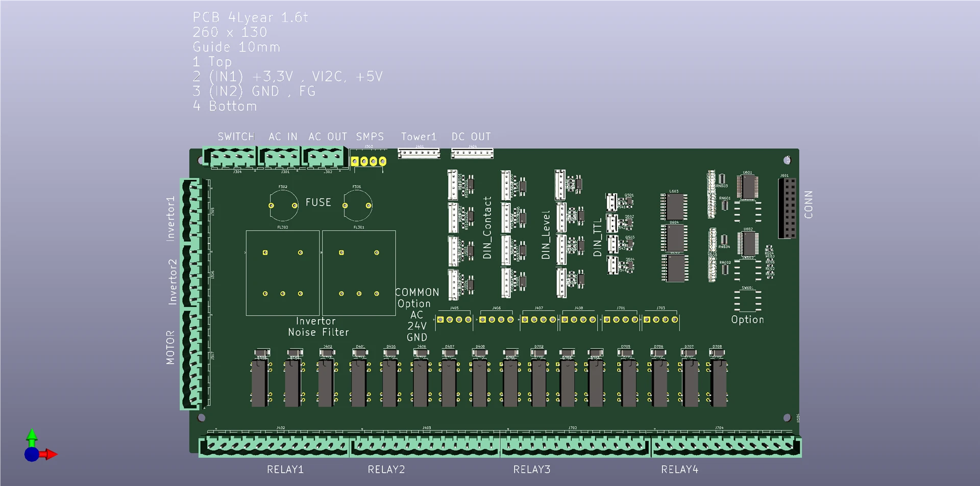Click the blue Z-axis ball of the gizmo

coord(32,454)
